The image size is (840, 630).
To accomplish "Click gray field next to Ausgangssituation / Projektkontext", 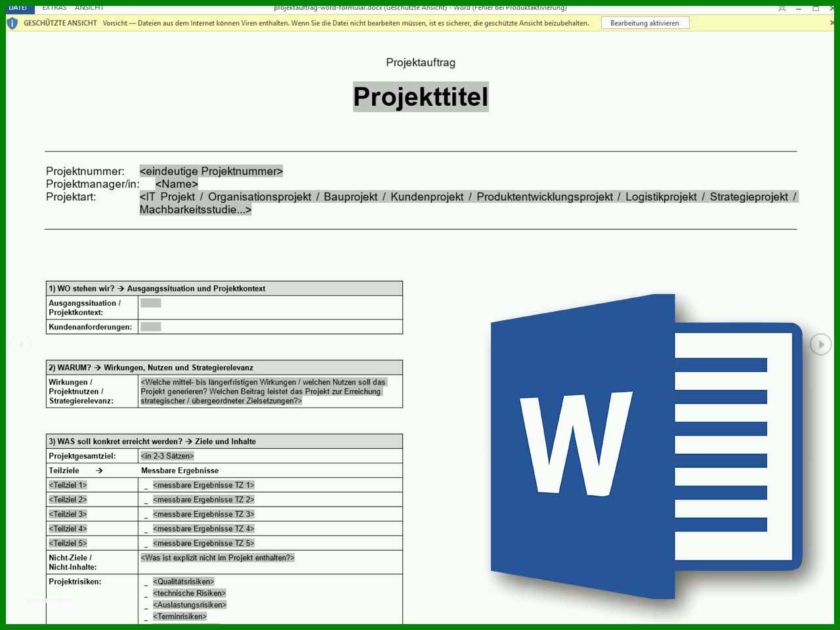I will coord(151,303).
